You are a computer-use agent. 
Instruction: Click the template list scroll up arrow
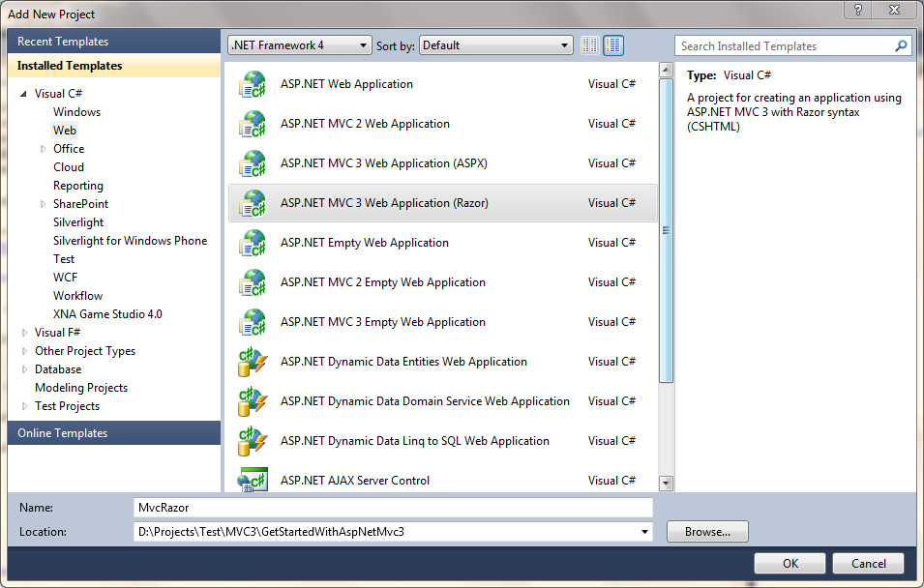tap(666, 70)
